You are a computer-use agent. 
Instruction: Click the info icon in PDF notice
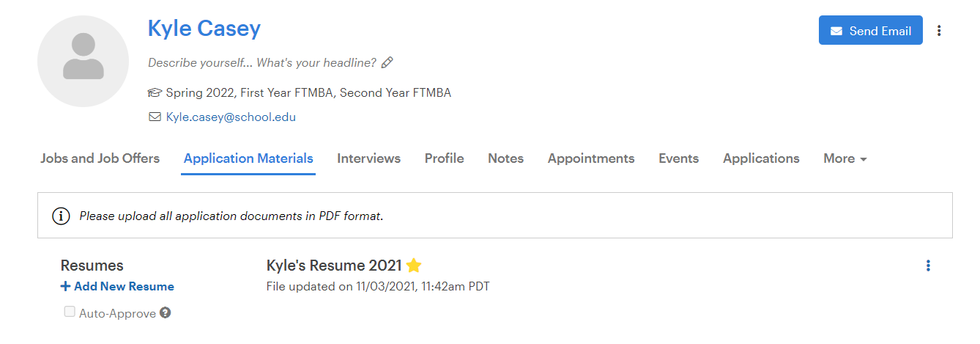[x=61, y=216]
